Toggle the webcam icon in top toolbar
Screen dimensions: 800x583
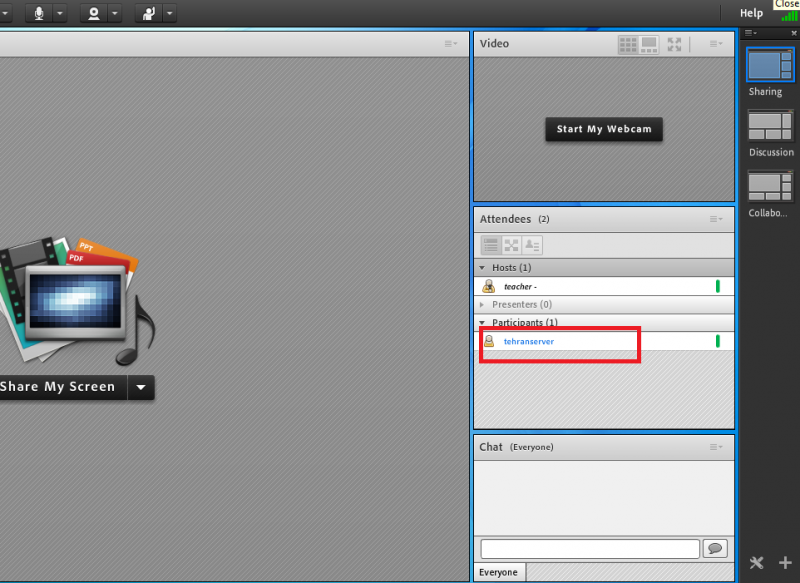click(95, 13)
